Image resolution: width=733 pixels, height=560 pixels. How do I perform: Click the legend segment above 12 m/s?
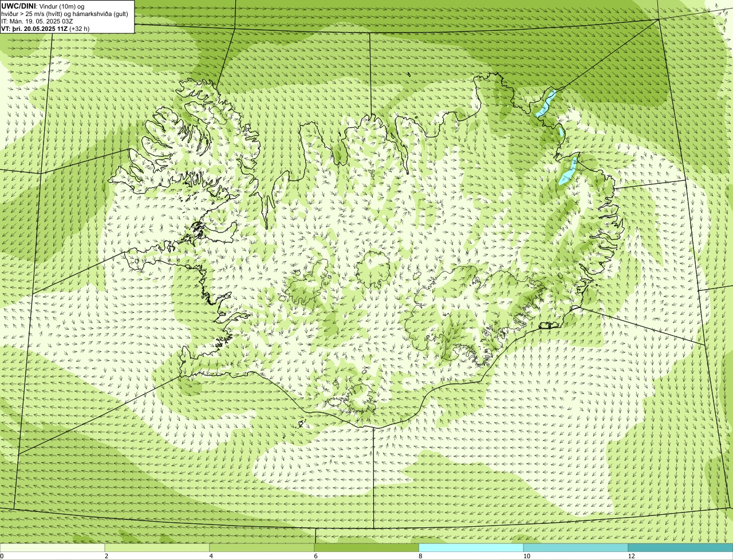[681, 548]
